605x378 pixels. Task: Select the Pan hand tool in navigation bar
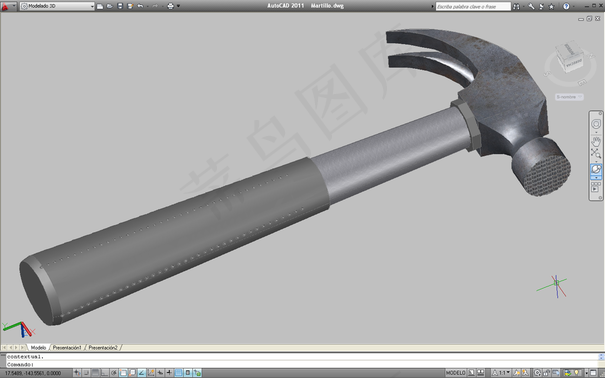tap(596, 141)
